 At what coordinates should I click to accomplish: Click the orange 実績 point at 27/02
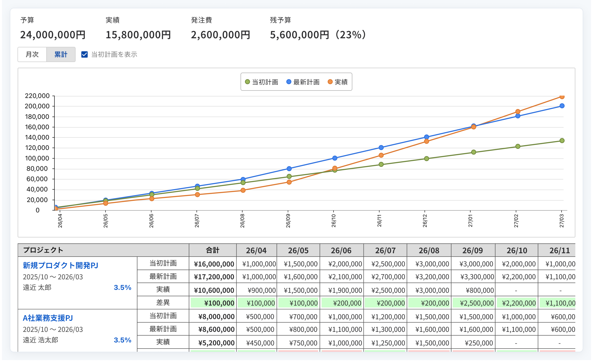pos(518,112)
